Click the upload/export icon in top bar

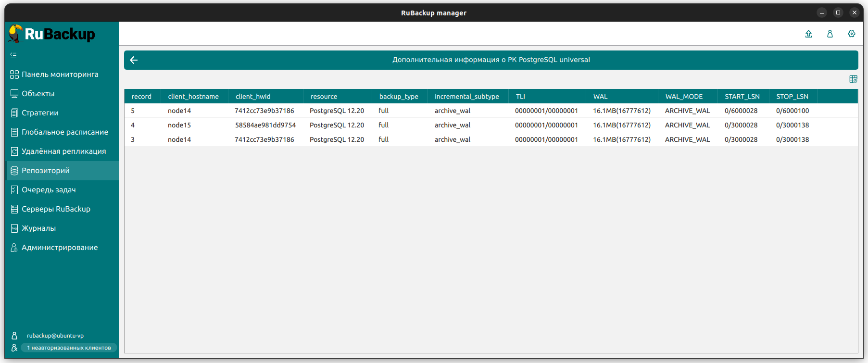pos(808,34)
